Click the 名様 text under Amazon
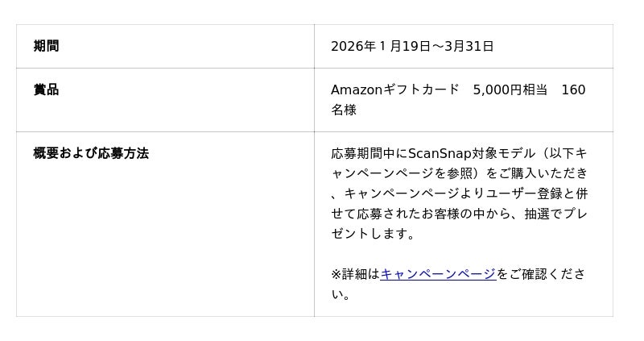The width and height of the screenshot is (644, 341). click(344, 110)
